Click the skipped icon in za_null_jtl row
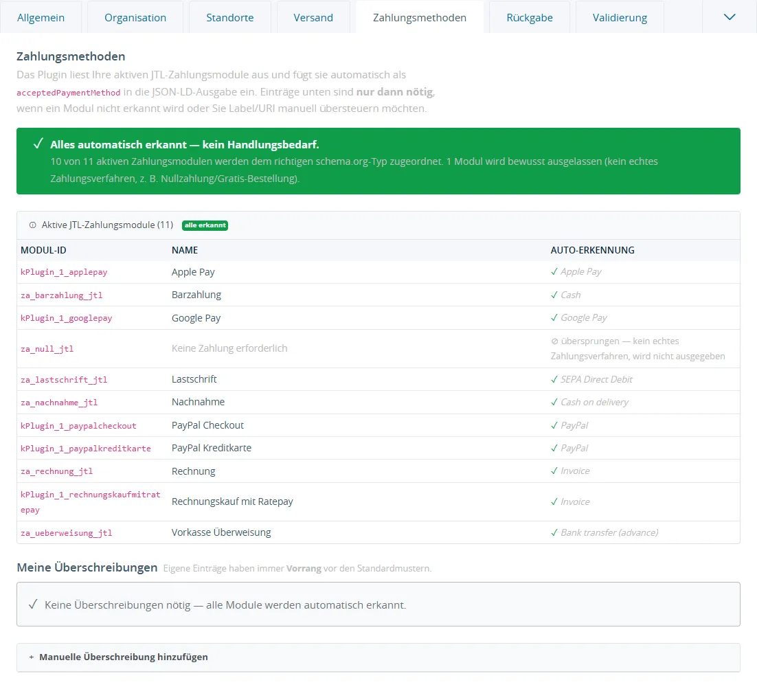Viewport: 757px width, 700px height. click(555, 341)
